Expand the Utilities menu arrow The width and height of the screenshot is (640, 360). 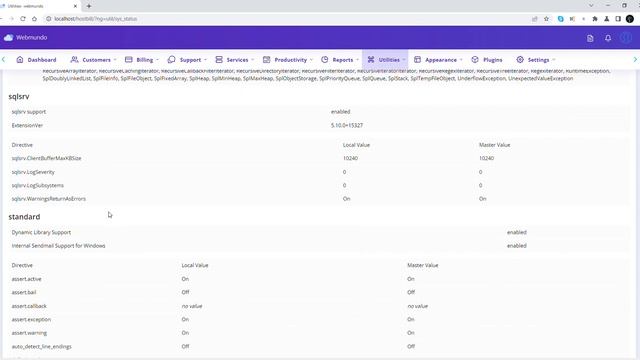click(404, 60)
